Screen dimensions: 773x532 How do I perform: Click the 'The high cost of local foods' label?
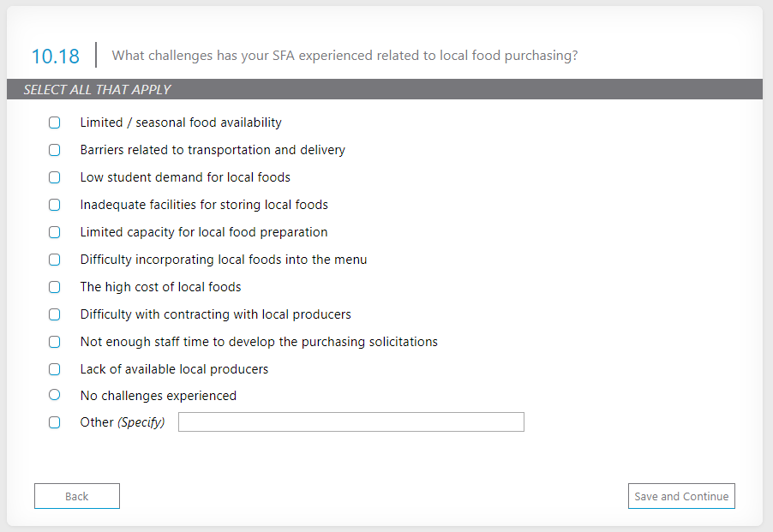[160, 287]
